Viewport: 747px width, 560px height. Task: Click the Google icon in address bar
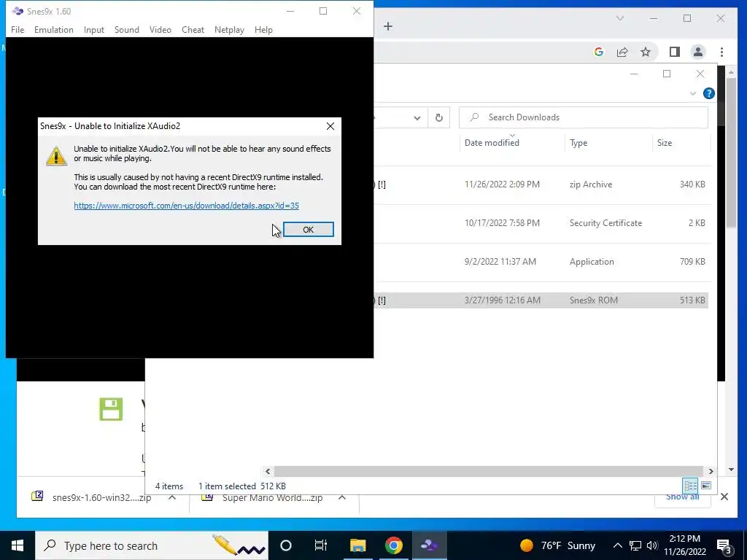[x=599, y=52]
